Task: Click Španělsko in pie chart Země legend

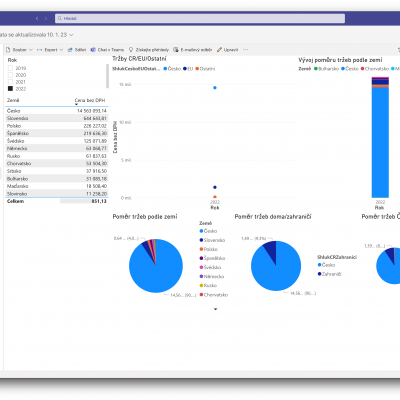Action: coord(212,258)
